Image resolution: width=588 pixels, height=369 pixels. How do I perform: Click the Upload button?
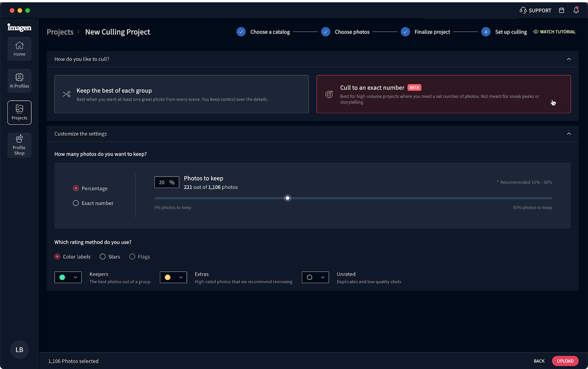(565, 361)
